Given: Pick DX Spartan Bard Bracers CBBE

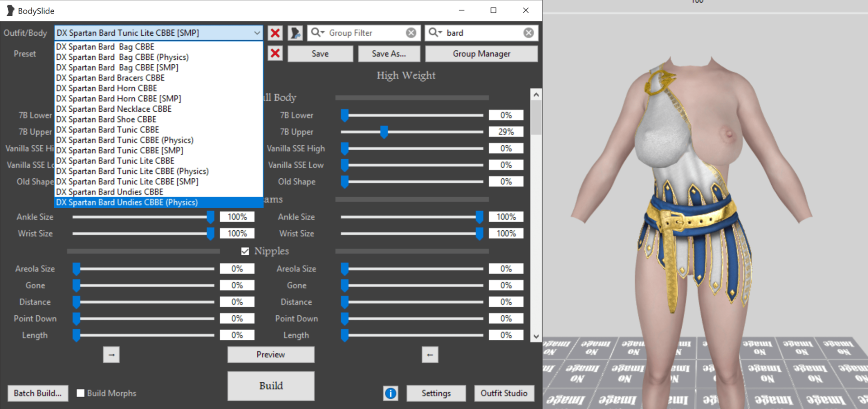Looking at the screenshot, I should pyautogui.click(x=159, y=78).
